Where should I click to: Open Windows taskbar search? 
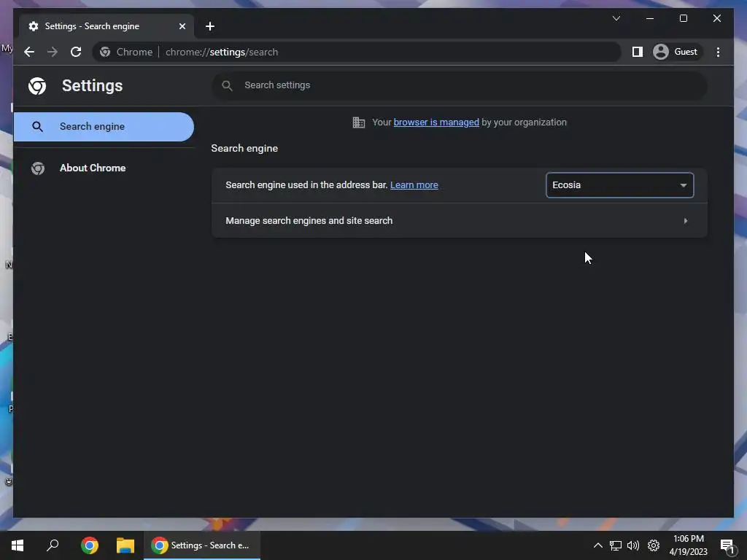53,545
